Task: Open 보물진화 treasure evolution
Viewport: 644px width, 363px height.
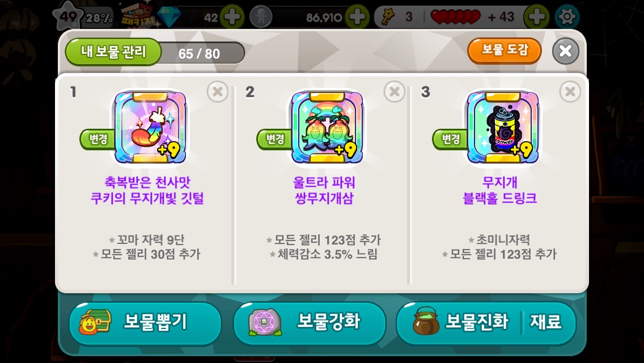Action: tap(459, 323)
